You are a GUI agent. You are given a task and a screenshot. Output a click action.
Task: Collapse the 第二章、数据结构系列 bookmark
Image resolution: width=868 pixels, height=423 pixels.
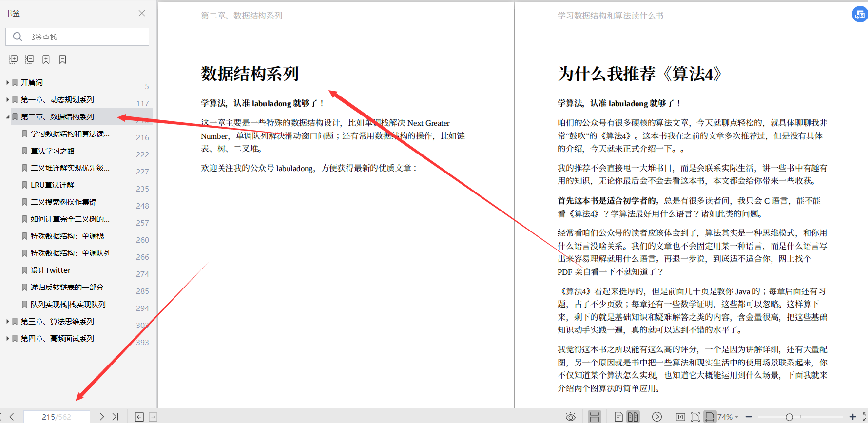[8, 117]
